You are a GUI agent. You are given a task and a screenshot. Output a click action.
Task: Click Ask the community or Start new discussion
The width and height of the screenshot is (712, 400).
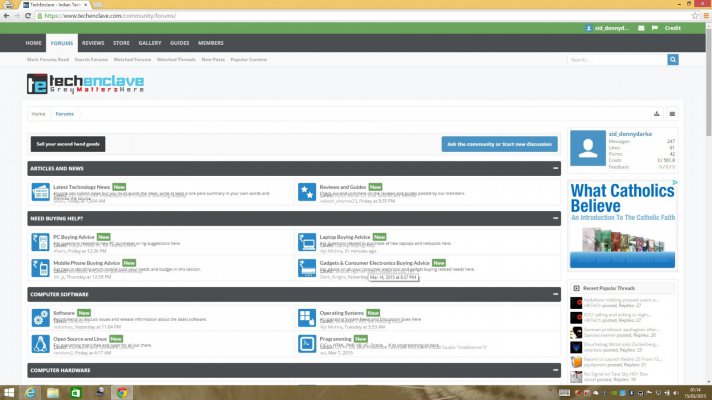point(499,144)
